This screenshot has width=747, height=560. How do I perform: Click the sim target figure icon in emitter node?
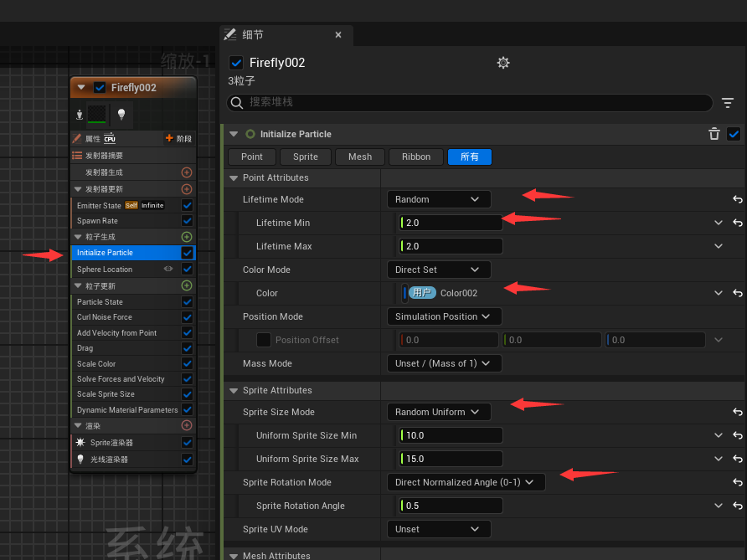80,115
